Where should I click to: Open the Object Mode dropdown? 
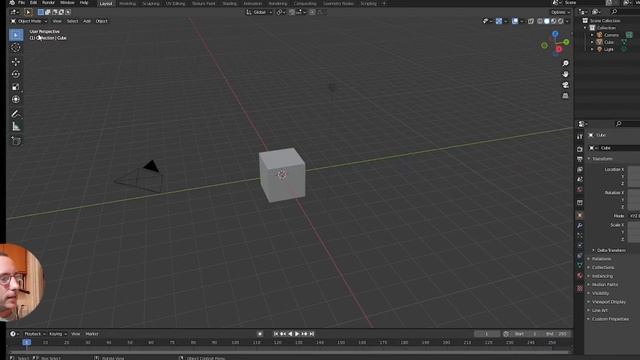coord(29,21)
